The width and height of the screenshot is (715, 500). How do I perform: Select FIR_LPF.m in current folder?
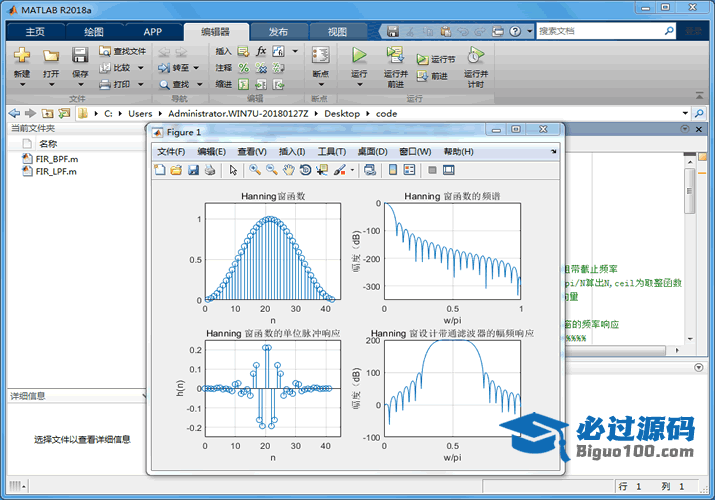[56, 172]
